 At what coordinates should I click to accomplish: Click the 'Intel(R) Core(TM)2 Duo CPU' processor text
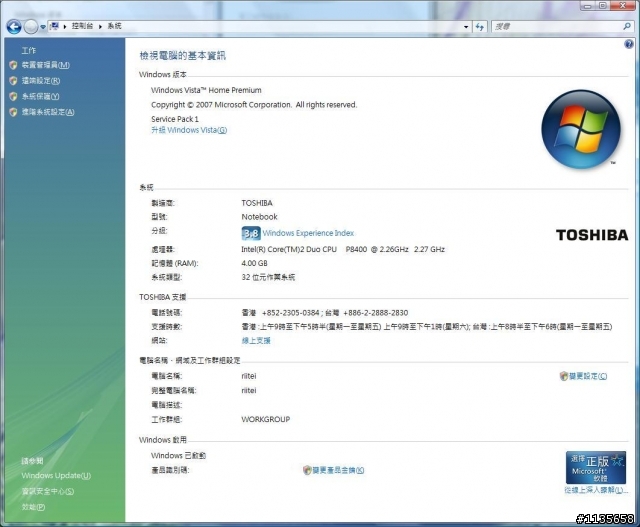click(x=289, y=249)
